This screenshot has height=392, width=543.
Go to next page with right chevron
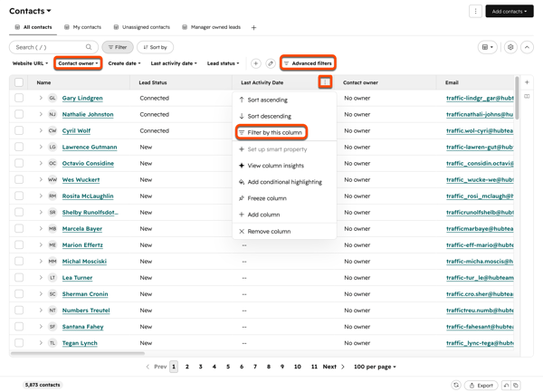pyautogui.click(x=343, y=367)
